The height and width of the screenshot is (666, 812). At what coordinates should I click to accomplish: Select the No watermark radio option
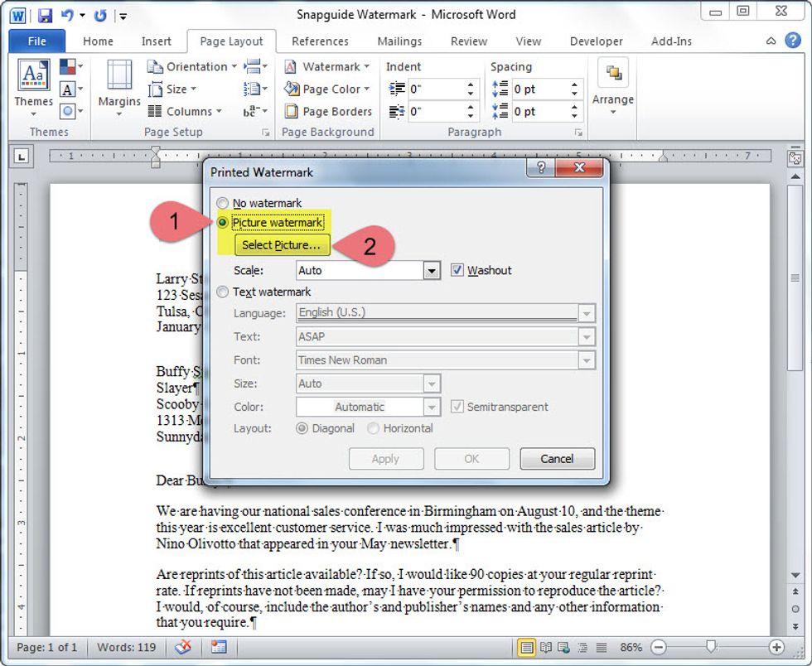(x=222, y=203)
